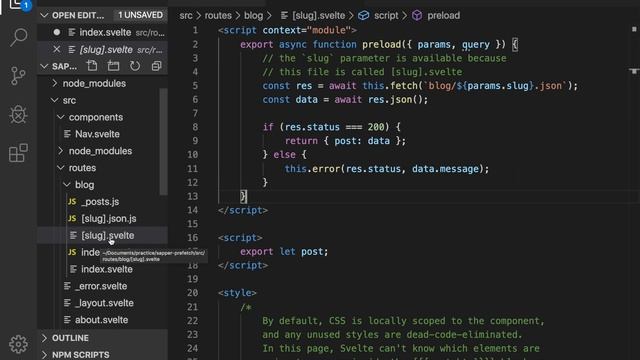This screenshot has width=640, height=360.
Task: Collapse the components folder
Action: coord(61,117)
